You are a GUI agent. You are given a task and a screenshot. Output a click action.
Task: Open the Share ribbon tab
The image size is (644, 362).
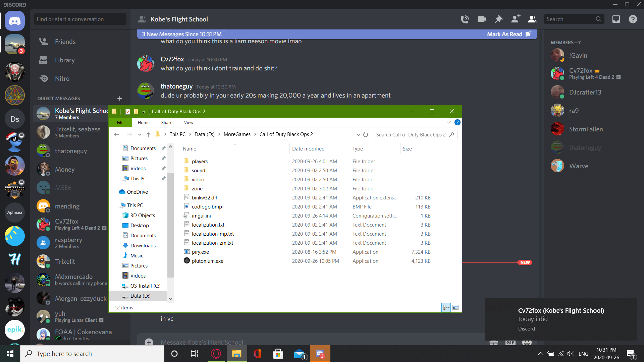pos(167,122)
